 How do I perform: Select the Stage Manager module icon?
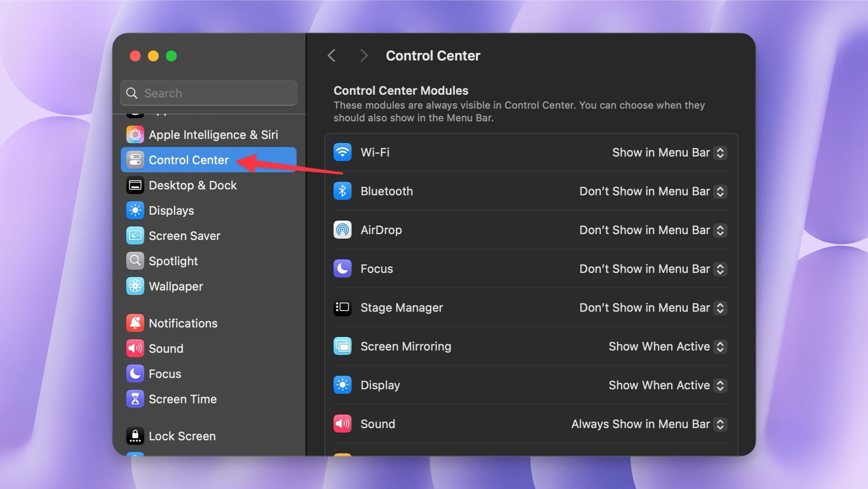coord(343,307)
